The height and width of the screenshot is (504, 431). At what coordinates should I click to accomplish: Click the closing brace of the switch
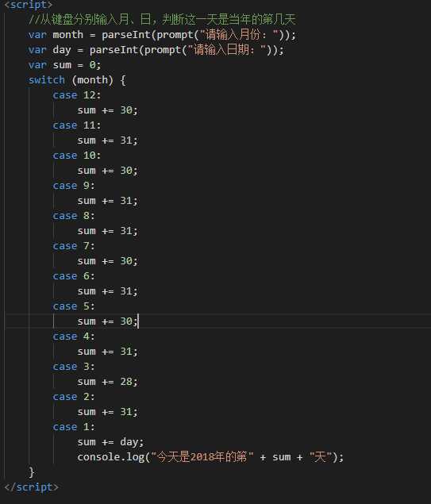pyautogui.click(x=32, y=472)
